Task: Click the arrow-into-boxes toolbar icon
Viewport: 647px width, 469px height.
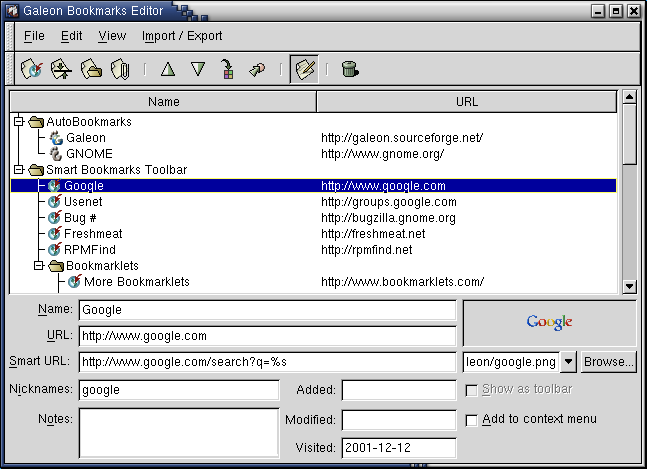Action: pyautogui.click(x=227, y=69)
